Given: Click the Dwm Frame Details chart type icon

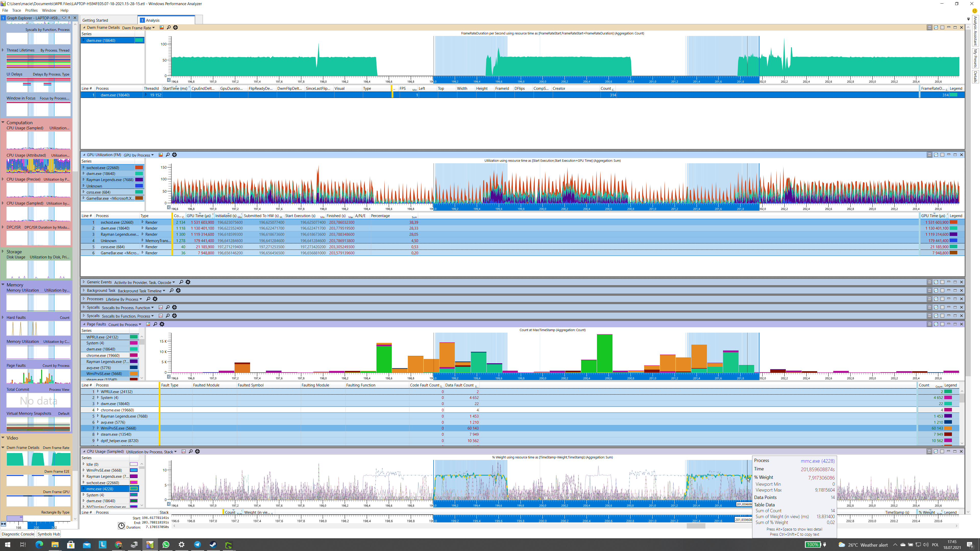Looking at the screenshot, I should tap(162, 27).
